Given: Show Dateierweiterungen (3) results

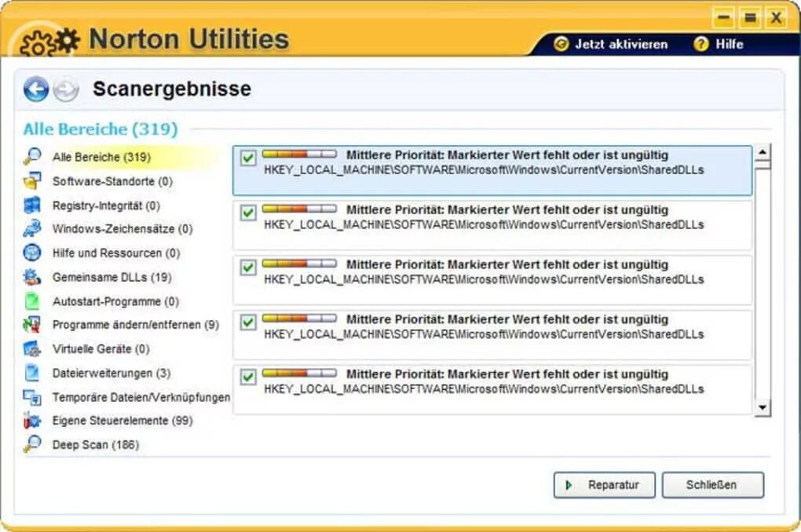Looking at the screenshot, I should pos(112,373).
